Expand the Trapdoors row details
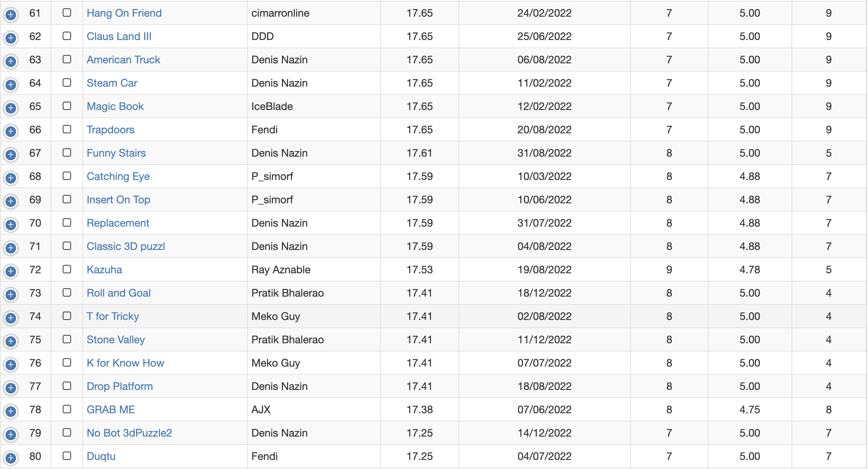The height and width of the screenshot is (469, 868). click(x=11, y=131)
